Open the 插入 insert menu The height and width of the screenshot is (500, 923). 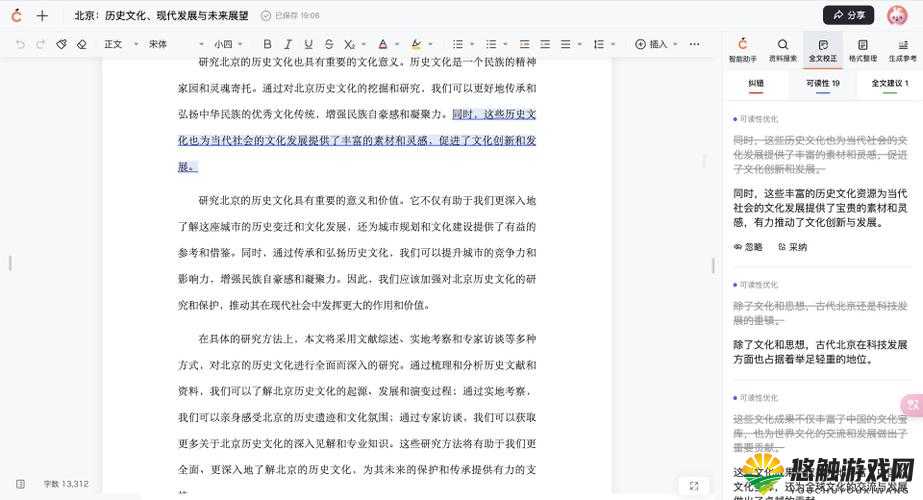[656, 44]
